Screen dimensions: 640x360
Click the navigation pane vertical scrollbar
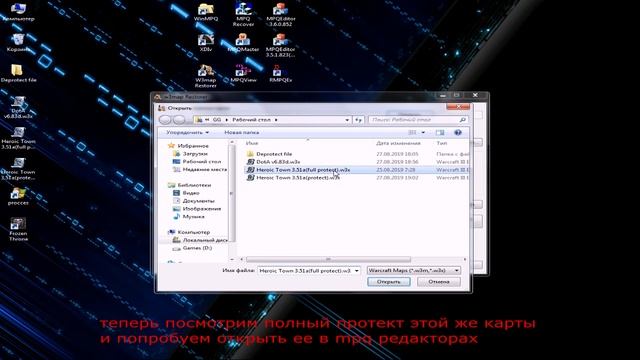232,192
